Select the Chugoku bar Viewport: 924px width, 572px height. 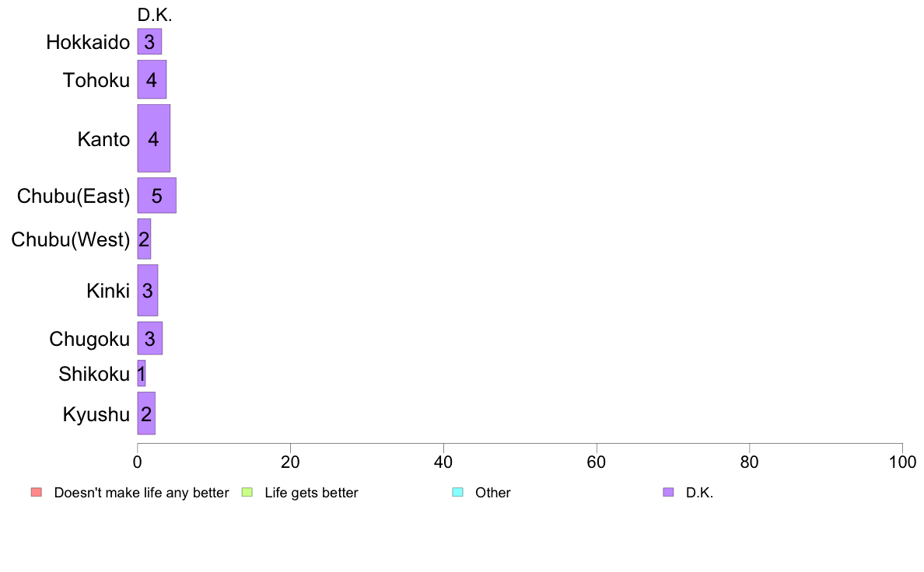[x=150, y=339]
